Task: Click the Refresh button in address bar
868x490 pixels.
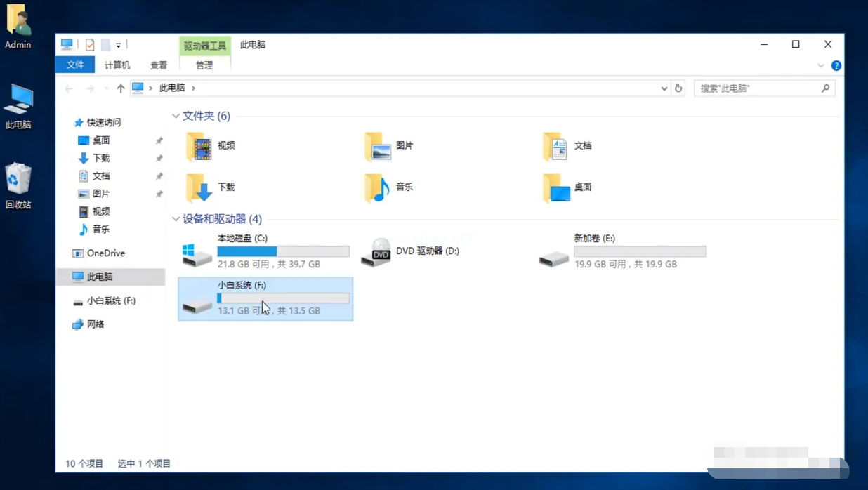Action: pos(678,88)
